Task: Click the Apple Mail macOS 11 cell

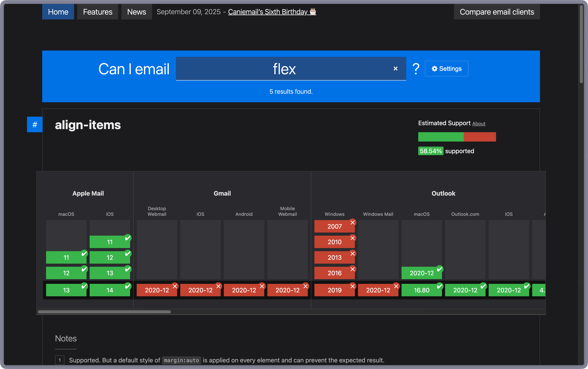Action: click(x=66, y=257)
